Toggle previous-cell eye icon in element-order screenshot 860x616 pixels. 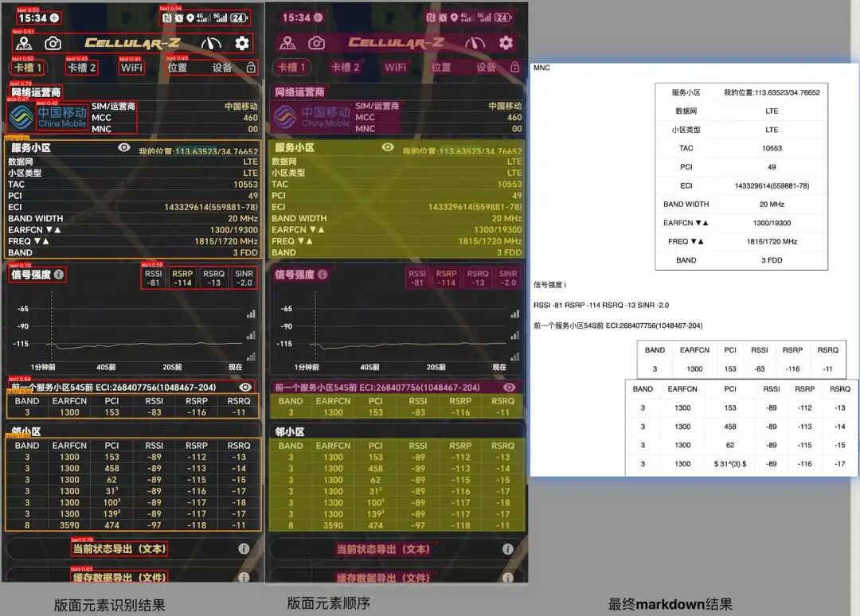click(x=509, y=387)
